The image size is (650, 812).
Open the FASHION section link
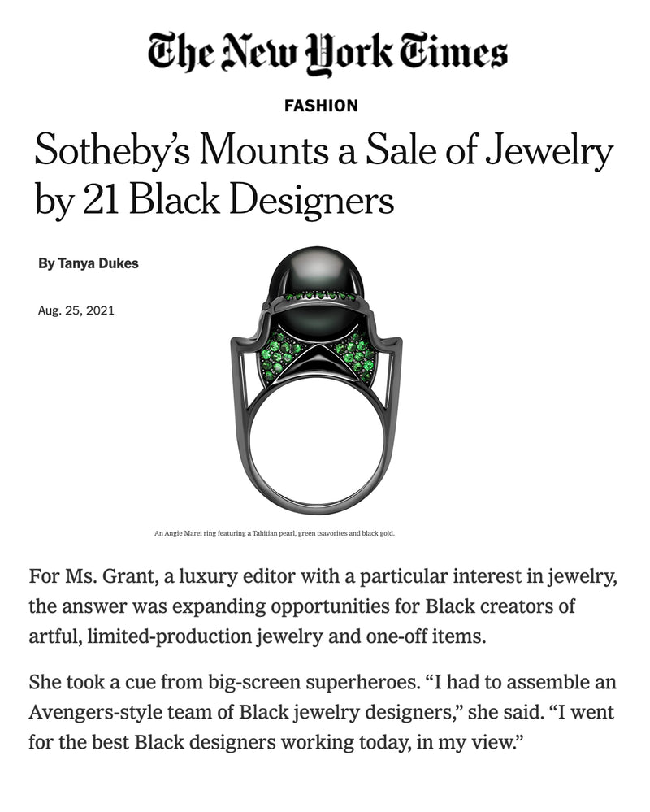click(322, 105)
